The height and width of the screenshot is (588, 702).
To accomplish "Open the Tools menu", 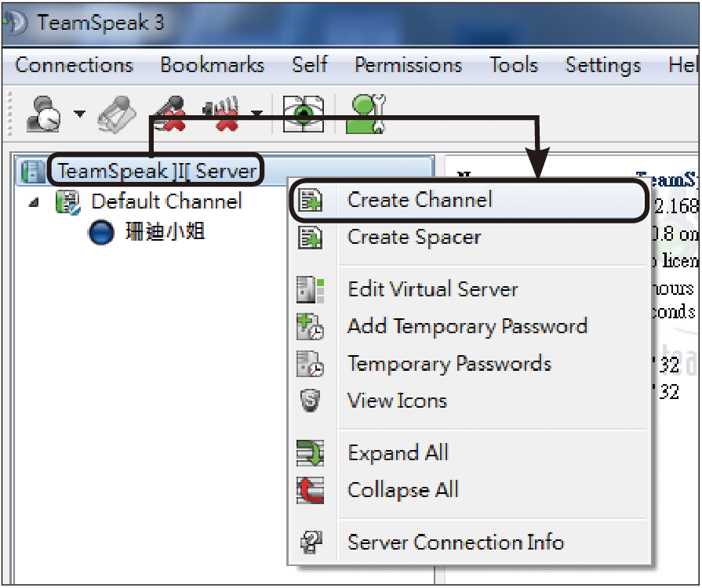I will tap(514, 65).
